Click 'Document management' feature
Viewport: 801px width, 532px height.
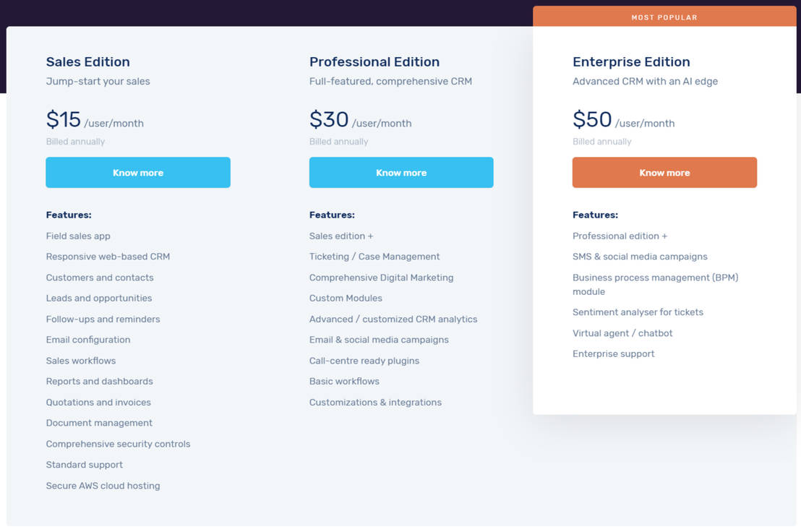pos(99,423)
